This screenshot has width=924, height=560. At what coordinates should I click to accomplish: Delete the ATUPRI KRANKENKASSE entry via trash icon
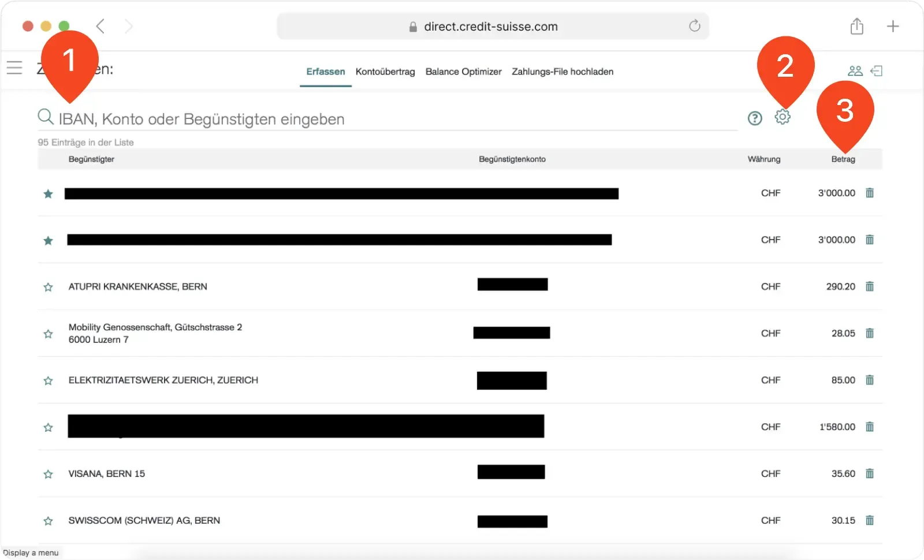[870, 286]
